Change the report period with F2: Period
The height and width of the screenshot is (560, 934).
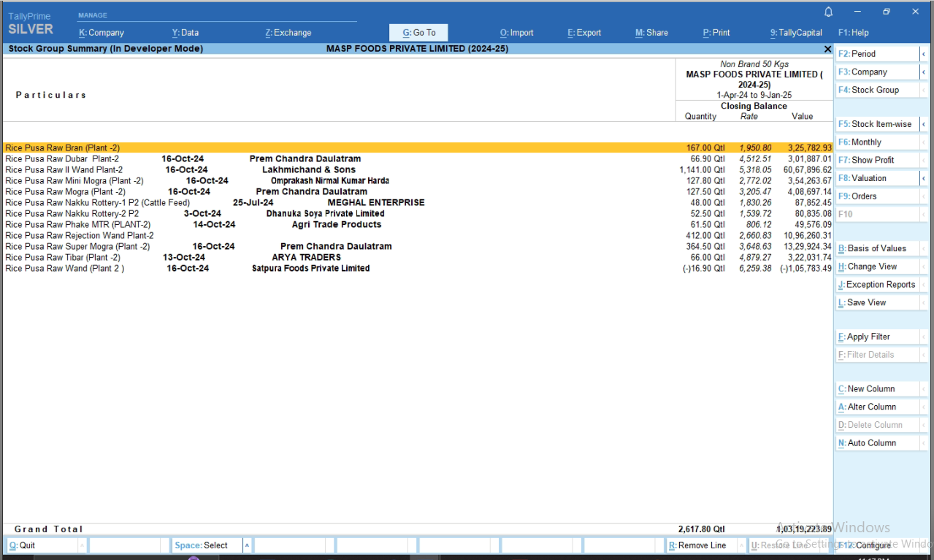click(877, 54)
